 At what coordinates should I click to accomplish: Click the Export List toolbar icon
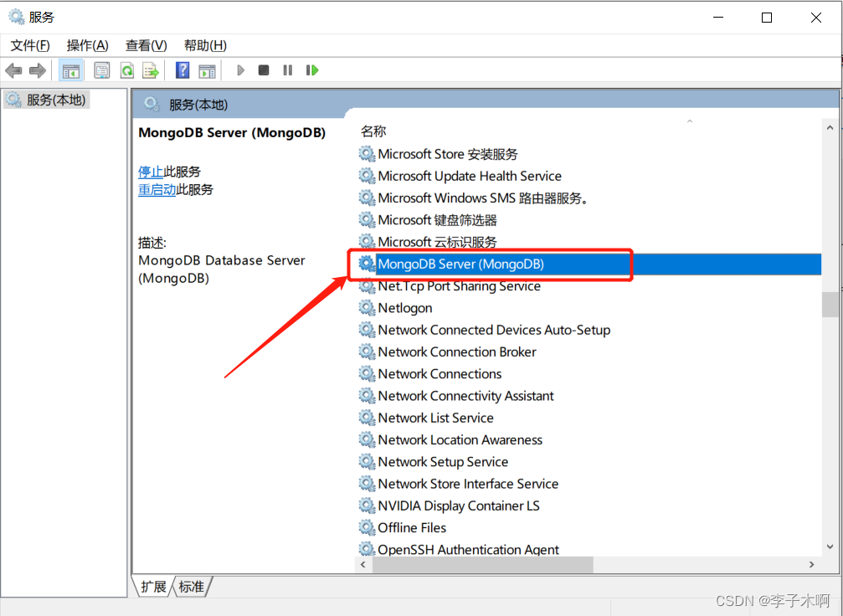pos(151,70)
